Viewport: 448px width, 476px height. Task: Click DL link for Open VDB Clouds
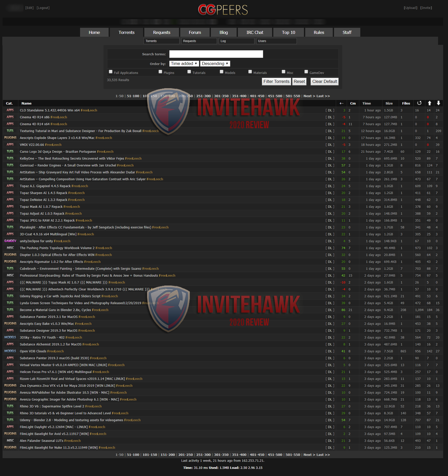330,351
